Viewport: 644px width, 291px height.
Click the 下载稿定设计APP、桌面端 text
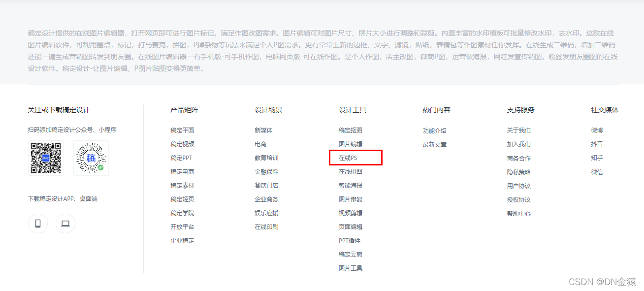63,199
